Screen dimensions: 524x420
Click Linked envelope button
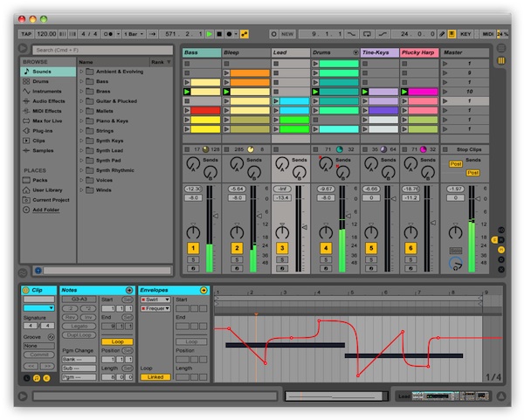155,377
